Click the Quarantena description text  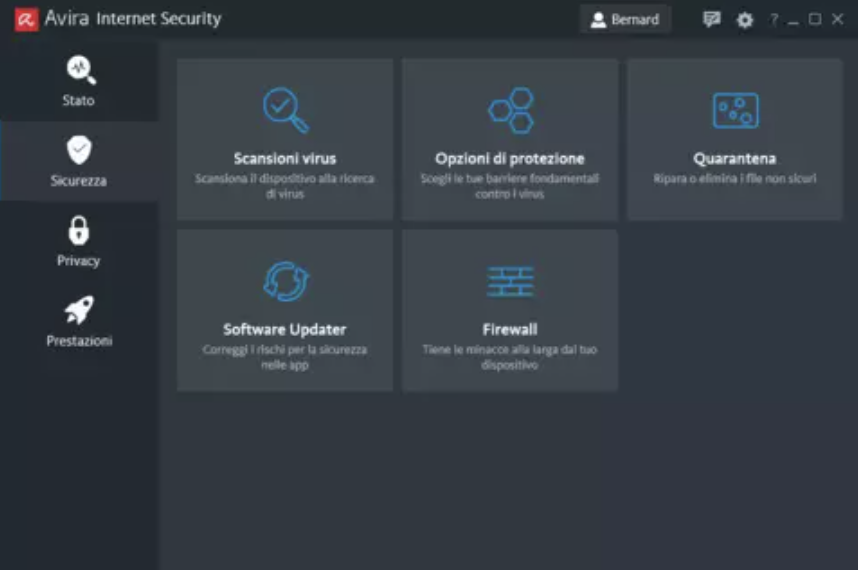coord(735,179)
